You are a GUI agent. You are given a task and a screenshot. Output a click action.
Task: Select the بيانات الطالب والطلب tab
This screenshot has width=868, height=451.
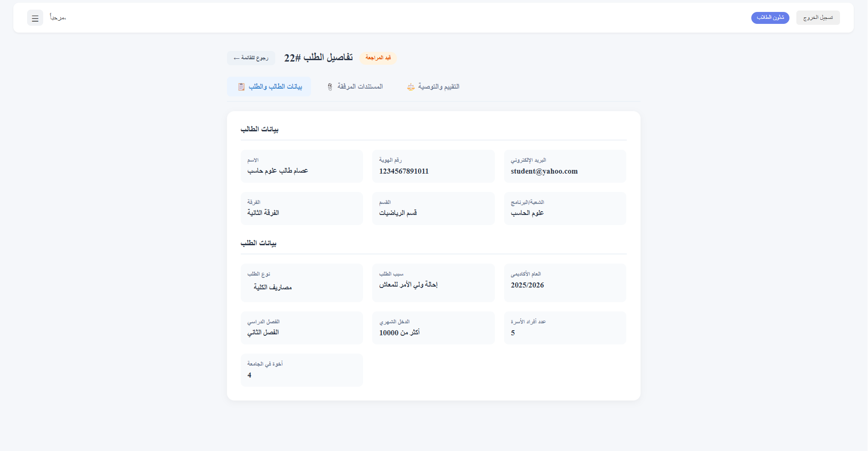click(x=269, y=86)
